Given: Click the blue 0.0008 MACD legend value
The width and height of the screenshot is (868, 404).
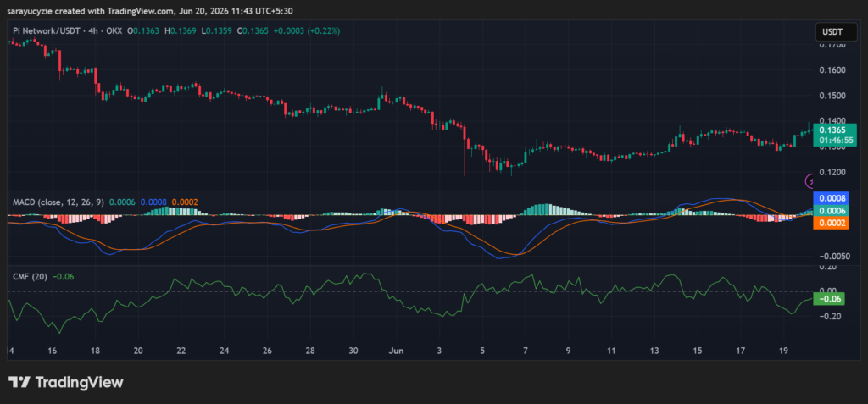Looking at the screenshot, I should (x=153, y=203).
